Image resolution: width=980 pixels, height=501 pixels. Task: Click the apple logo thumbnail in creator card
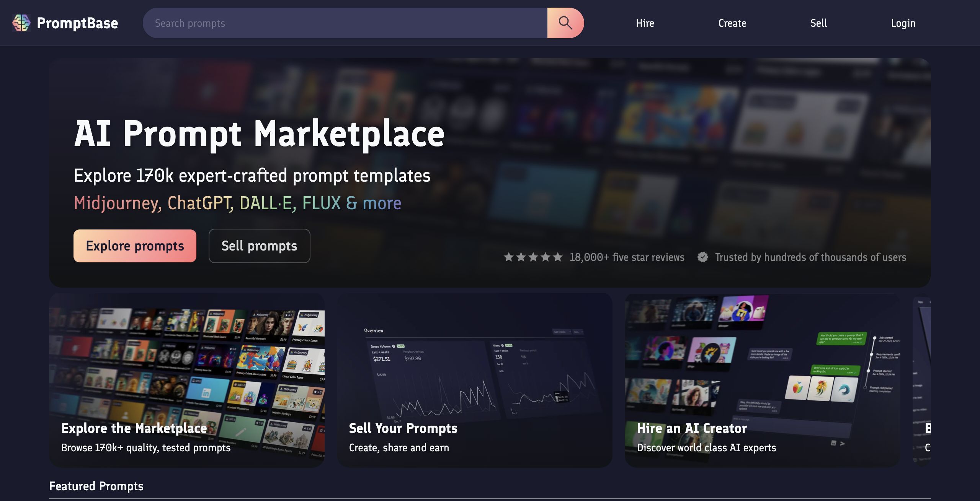[x=797, y=388]
